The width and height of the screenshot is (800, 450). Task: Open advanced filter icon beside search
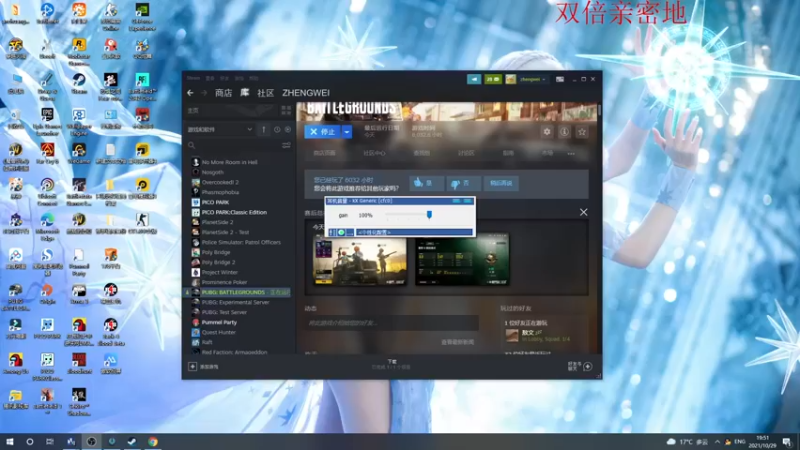click(x=286, y=145)
